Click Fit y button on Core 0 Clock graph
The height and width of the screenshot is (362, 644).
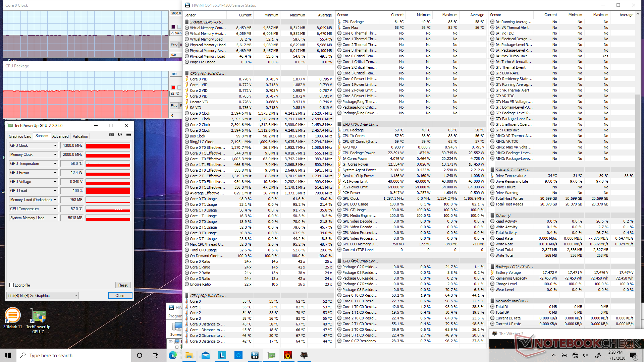tap(174, 45)
